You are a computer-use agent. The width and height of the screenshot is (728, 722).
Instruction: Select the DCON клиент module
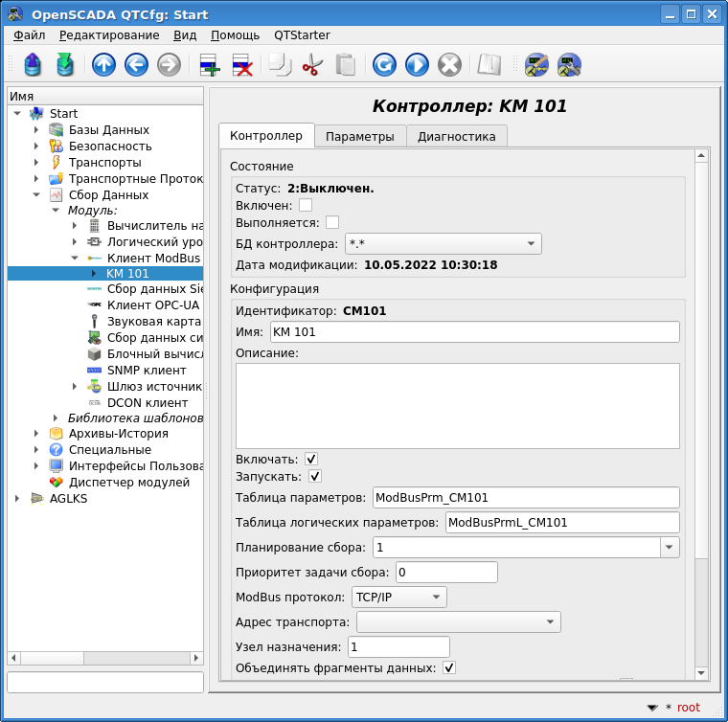tap(148, 403)
